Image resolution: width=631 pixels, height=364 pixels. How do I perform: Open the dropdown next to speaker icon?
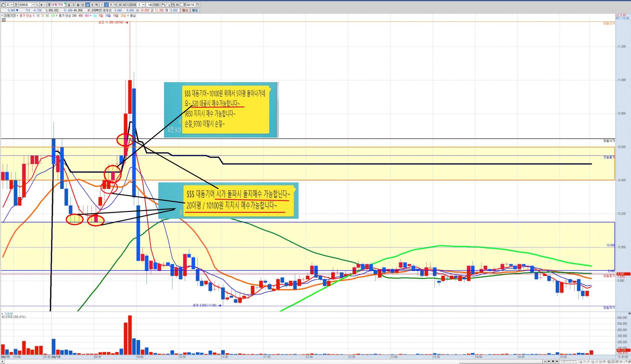45,5
